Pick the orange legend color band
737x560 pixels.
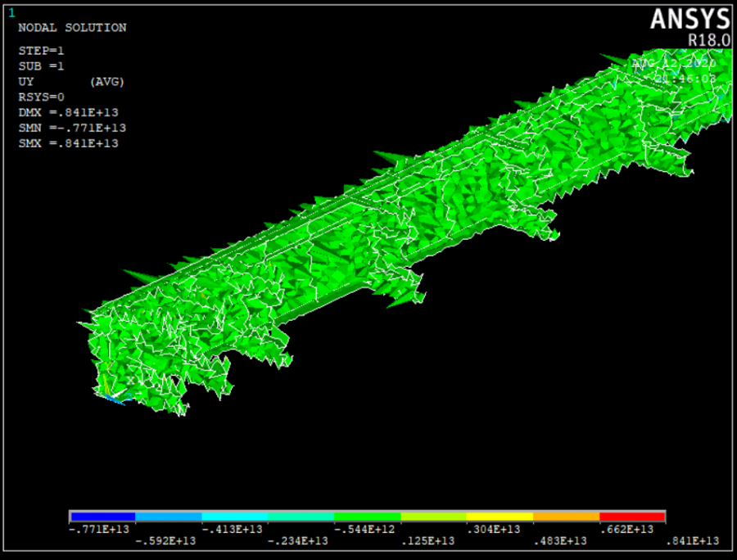coord(566,517)
